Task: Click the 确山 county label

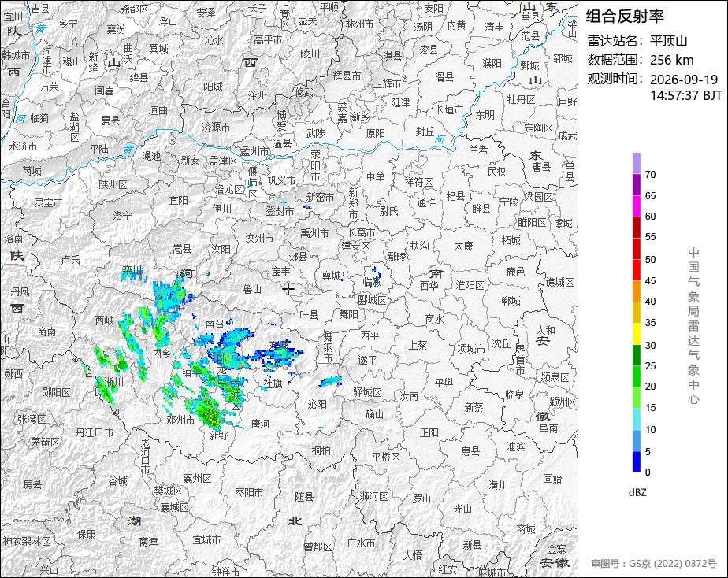Action: point(374,414)
